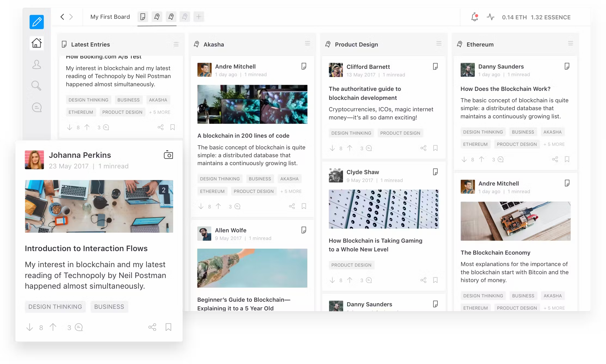Toggle bookmark on Introduction to Interaction Flows
606x364 pixels.
point(168,327)
